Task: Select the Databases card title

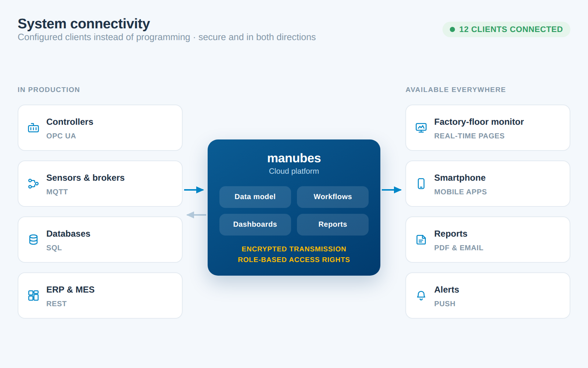Action: pos(68,234)
